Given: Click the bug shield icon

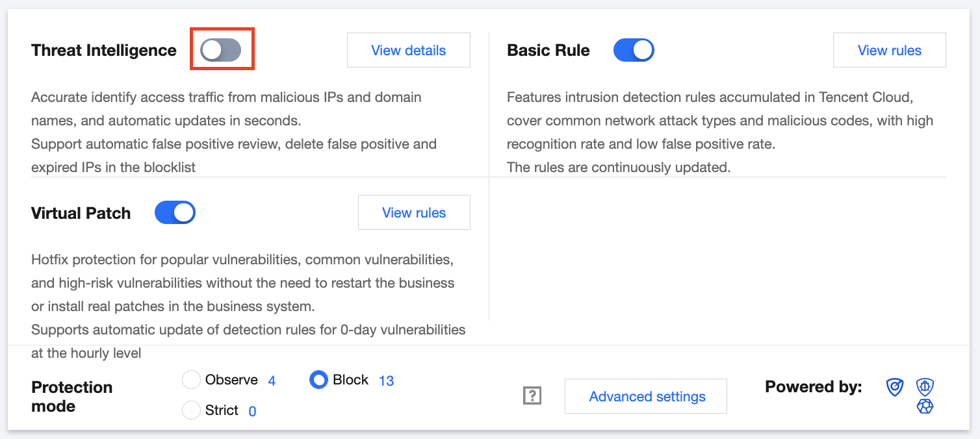Looking at the screenshot, I should pos(925,388).
